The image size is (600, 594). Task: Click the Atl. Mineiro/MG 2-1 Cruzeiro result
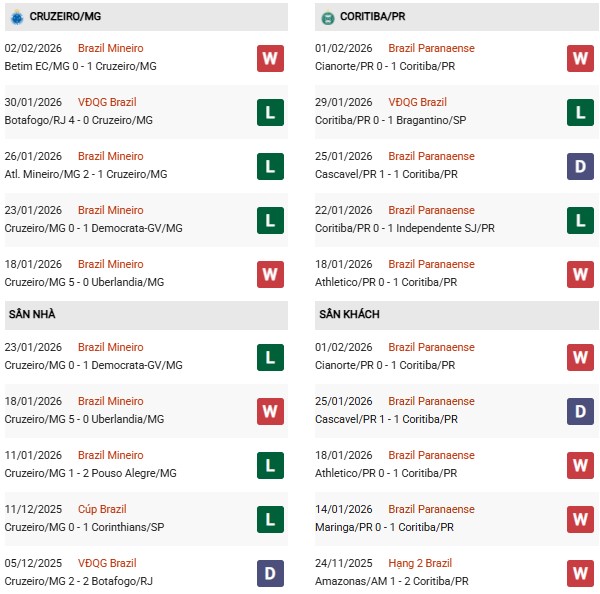tap(85, 174)
